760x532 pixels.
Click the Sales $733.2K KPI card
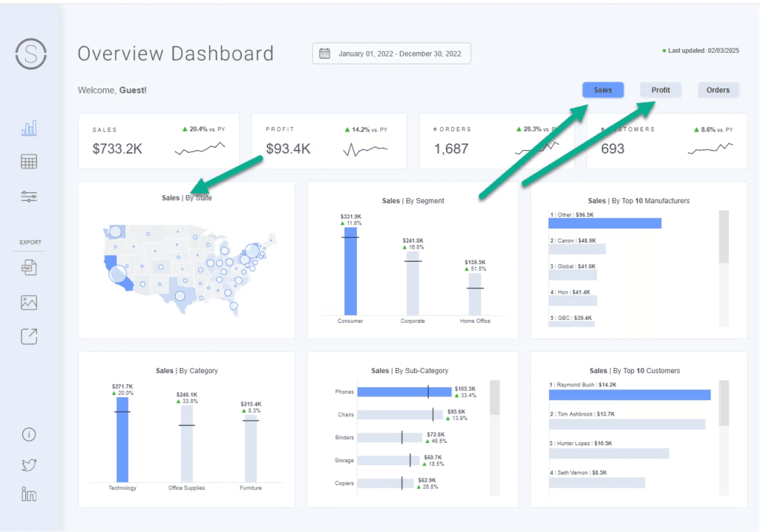(159, 142)
